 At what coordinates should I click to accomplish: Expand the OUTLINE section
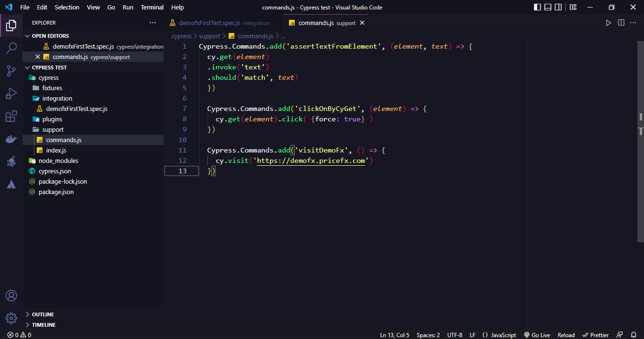coord(42,314)
